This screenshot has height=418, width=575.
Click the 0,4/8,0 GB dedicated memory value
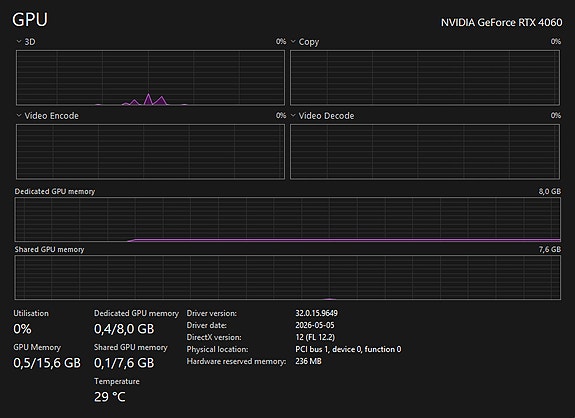coord(124,329)
